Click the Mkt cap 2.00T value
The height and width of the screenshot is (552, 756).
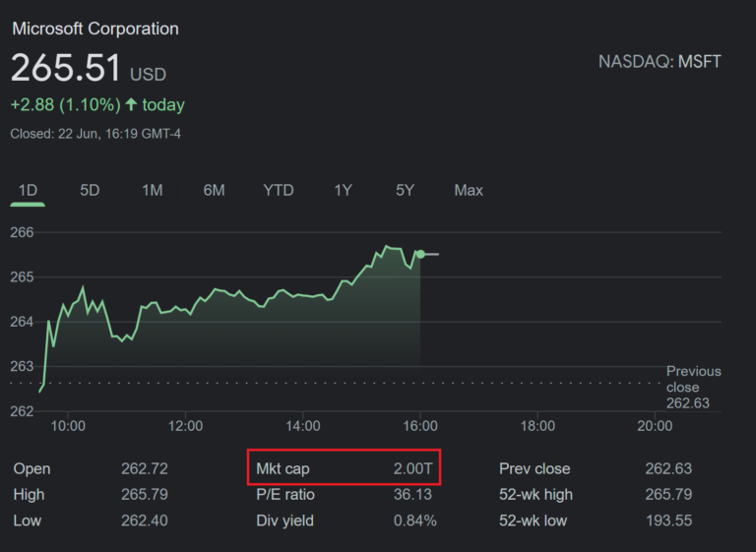click(414, 468)
